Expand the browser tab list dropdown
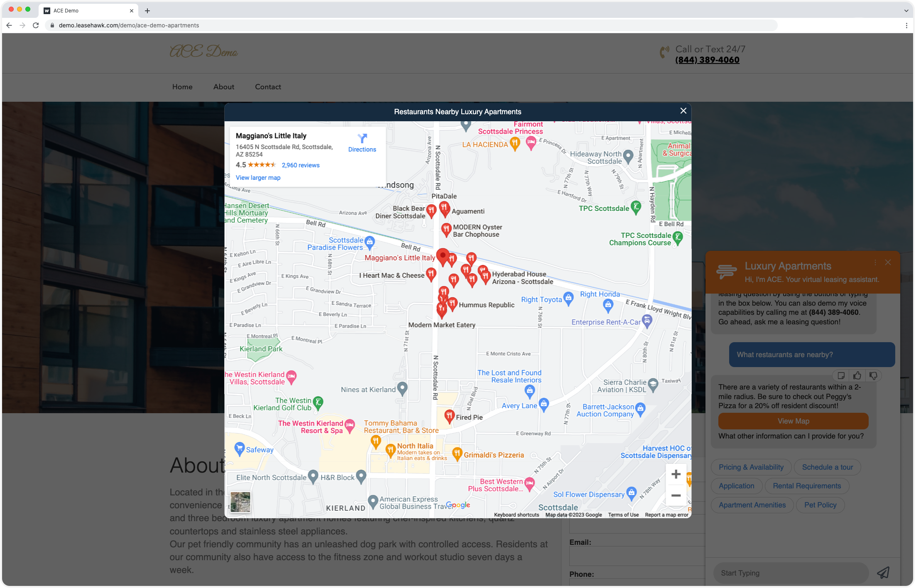Screen dimensions: 916x588 (906, 11)
